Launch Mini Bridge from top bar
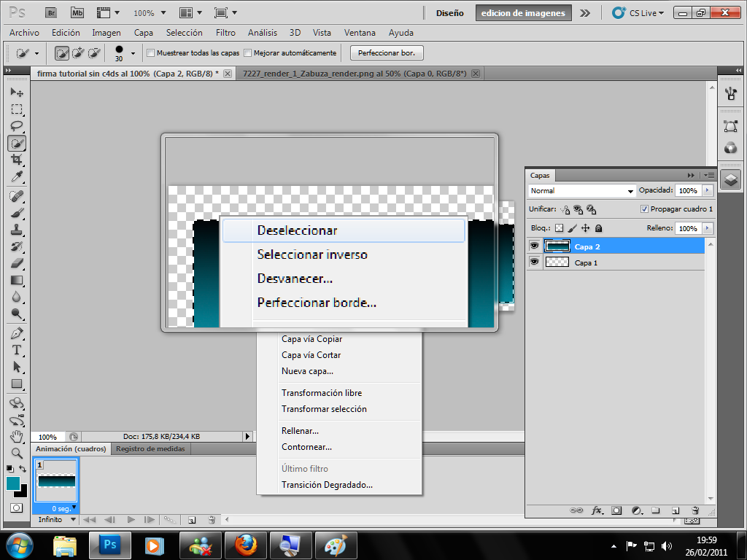Screen dimensions: 747x560 click(x=77, y=13)
